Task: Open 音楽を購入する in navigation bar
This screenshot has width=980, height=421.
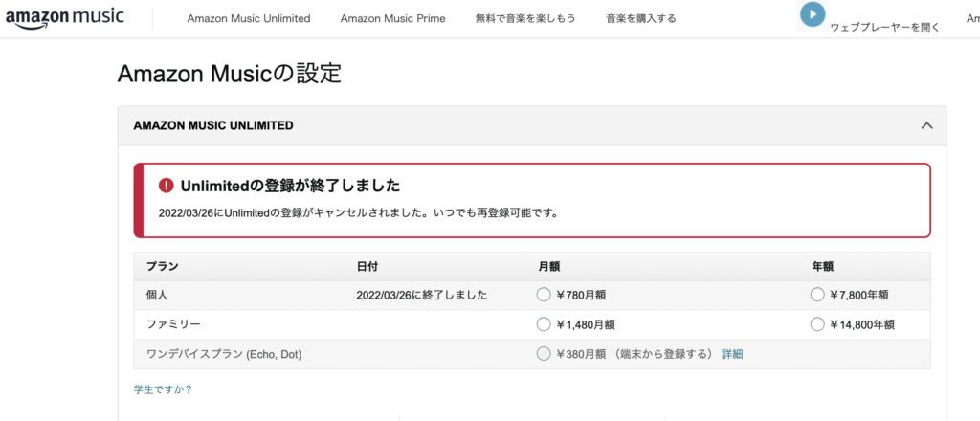Action: click(x=641, y=18)
